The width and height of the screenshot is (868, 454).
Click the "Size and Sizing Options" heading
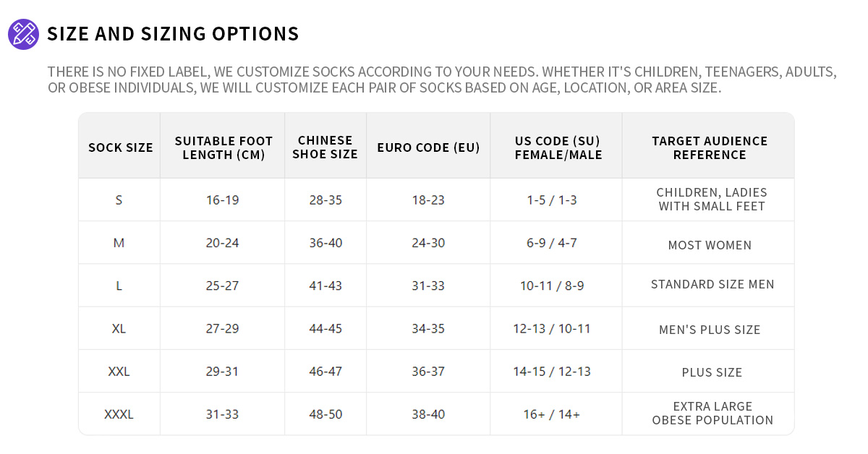click(173, 34)
